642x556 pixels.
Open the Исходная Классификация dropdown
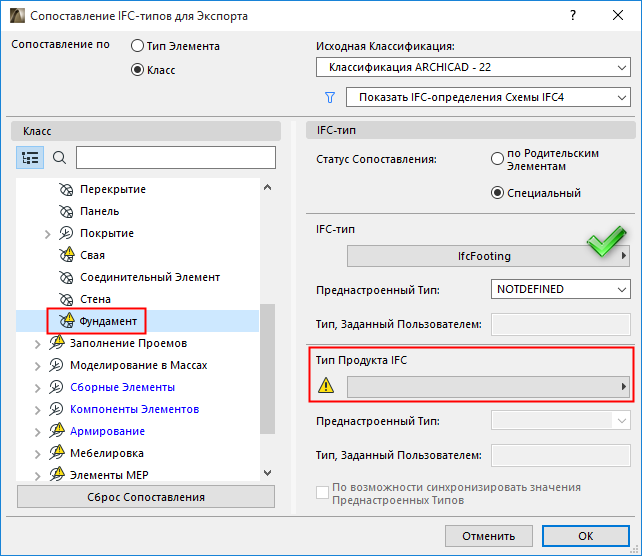[x=473, y=68]
